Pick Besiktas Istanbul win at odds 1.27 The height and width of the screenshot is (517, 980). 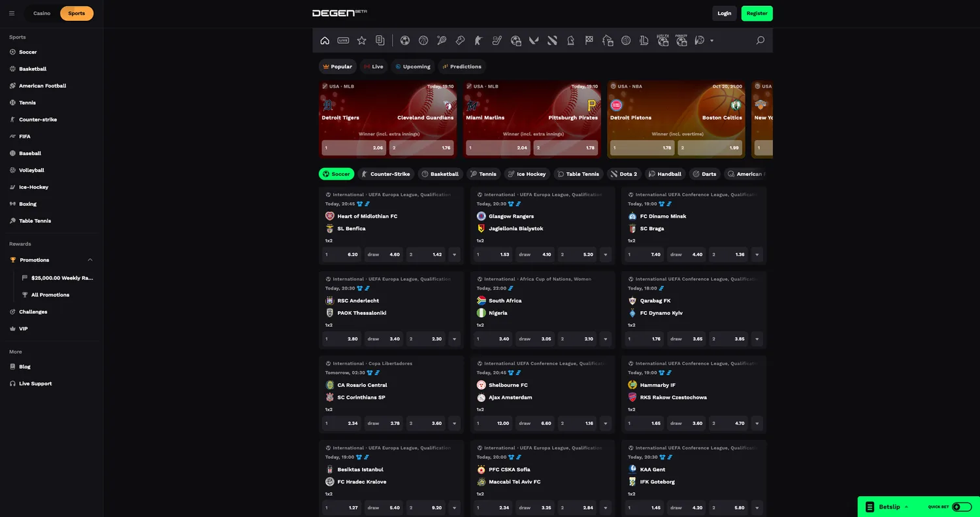click(x=342, y=508)
